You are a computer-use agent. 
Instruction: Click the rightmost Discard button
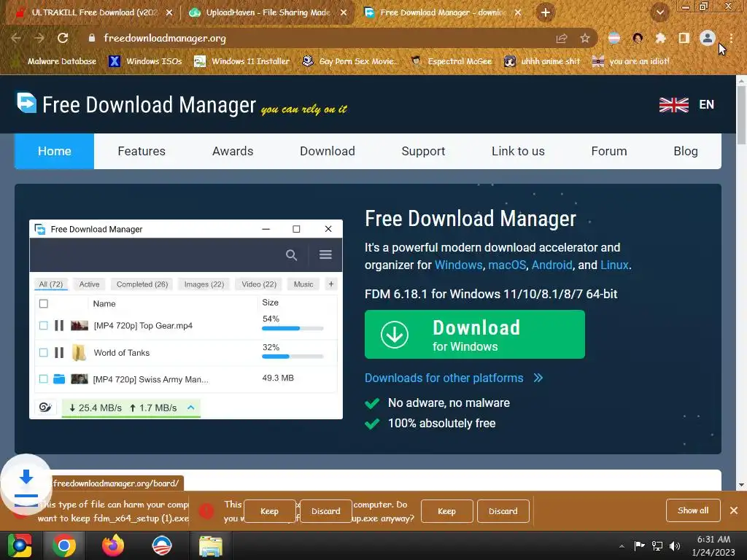(503, 511)
